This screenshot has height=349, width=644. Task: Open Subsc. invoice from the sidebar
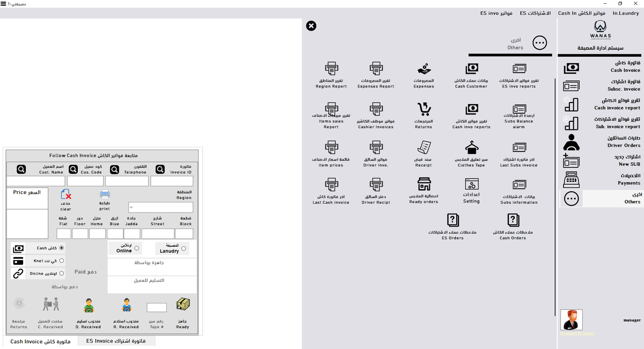coord(601,85)
